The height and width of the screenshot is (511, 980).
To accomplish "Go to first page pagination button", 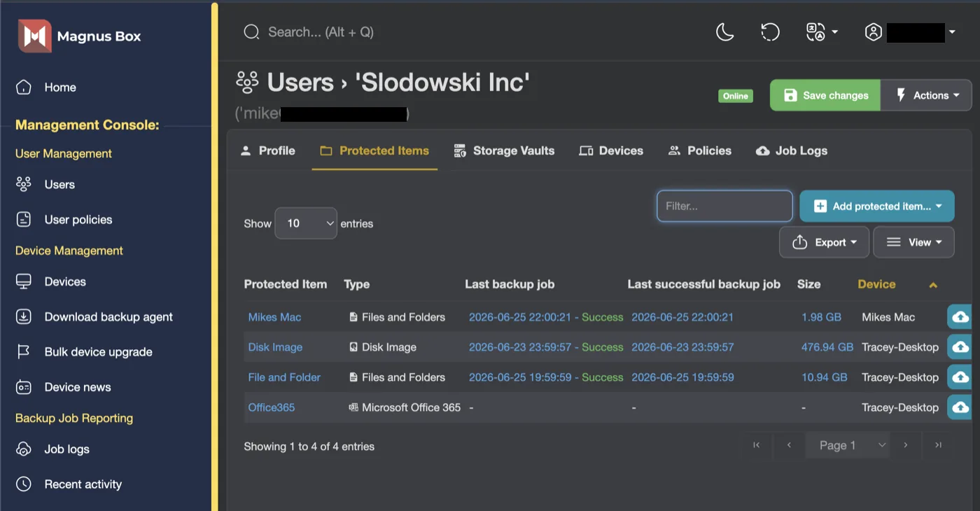I will pyautogui.click(x=756, y=445).
